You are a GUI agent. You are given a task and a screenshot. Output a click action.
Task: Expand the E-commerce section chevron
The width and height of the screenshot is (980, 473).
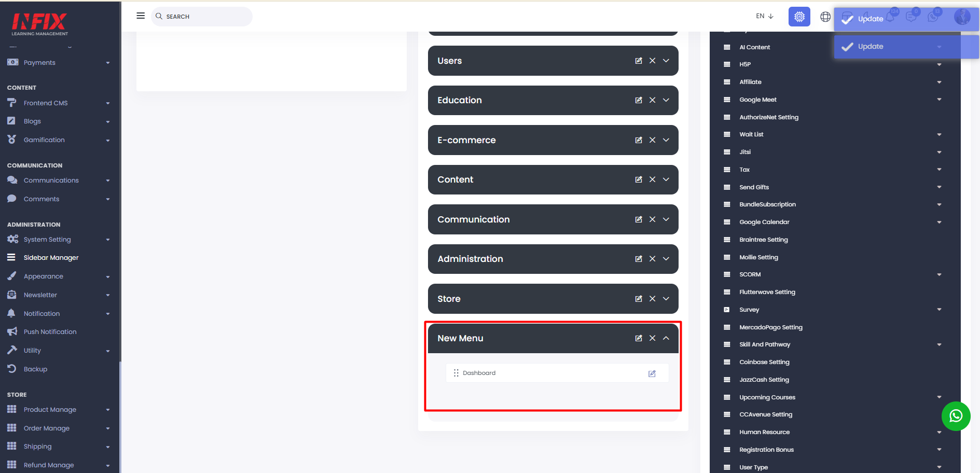pos(666,140)
